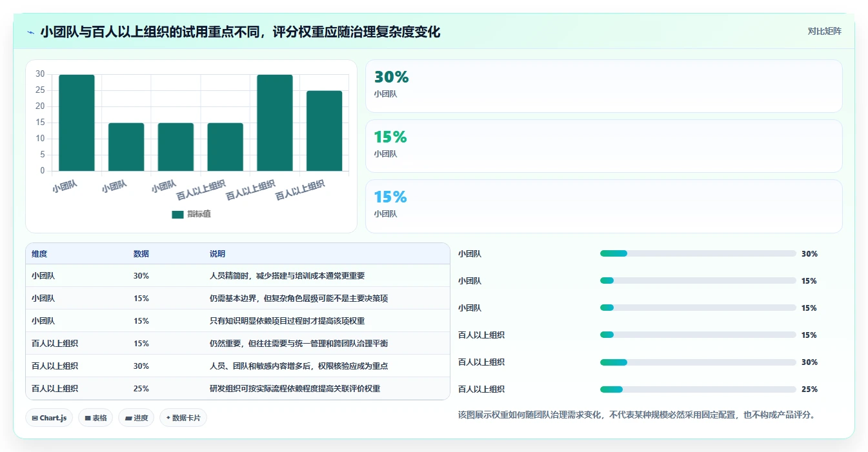Click the 维度 column header
Screen dimensions: 868x452
point(39,254)
